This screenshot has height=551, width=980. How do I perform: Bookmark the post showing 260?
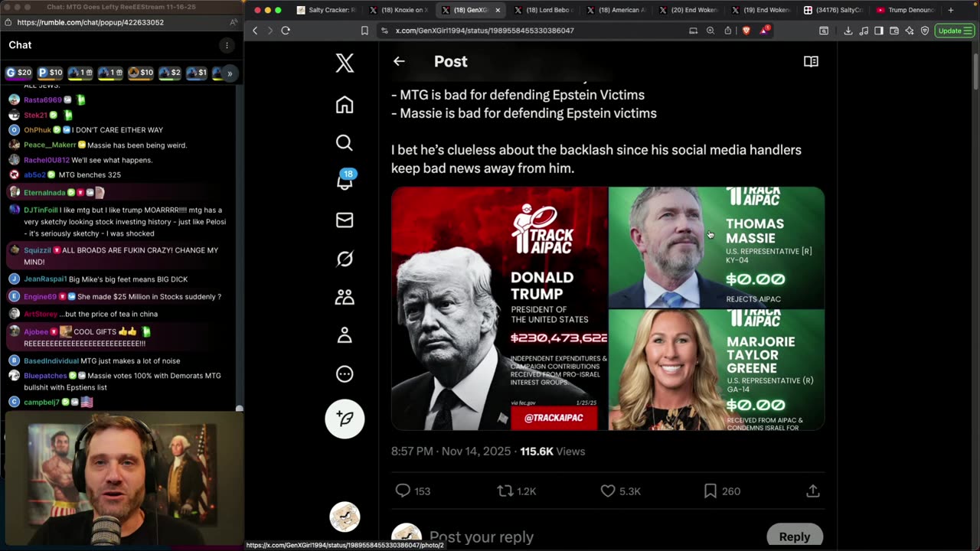710,491
